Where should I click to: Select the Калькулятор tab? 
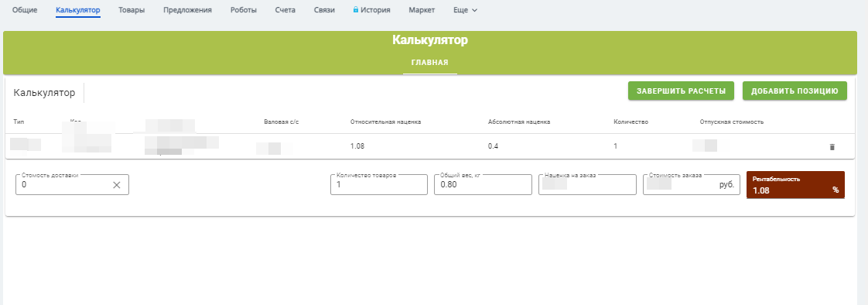78,10
